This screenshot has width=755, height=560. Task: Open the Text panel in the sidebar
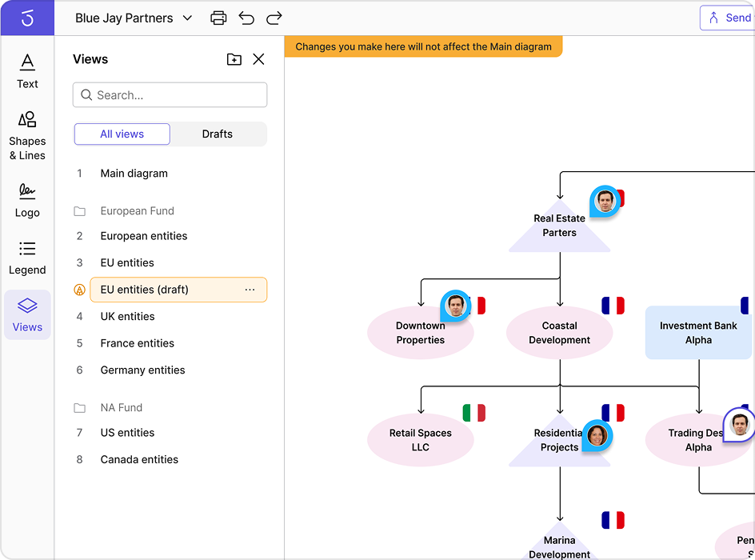(x=27, y=70)
